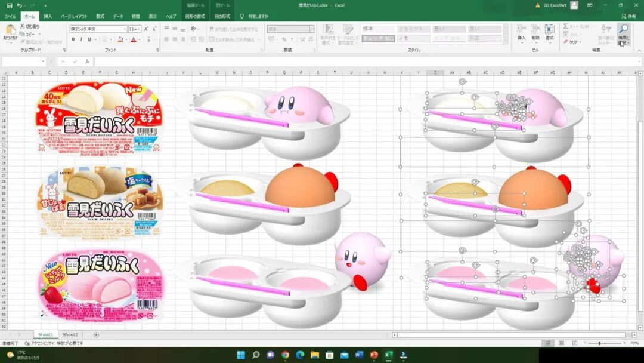Undo the last action in quick access toolbar

pos(19,5)
